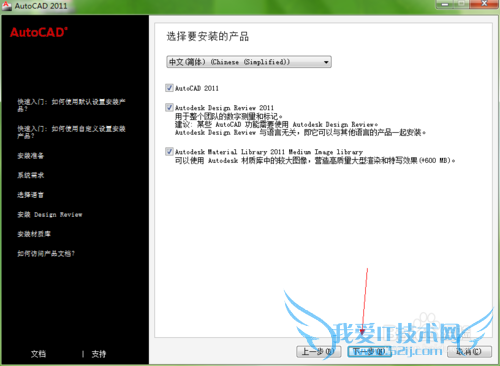Click the 取消 (Cancel) button
Screen dimensions: 500x366
tap(469, 352)
